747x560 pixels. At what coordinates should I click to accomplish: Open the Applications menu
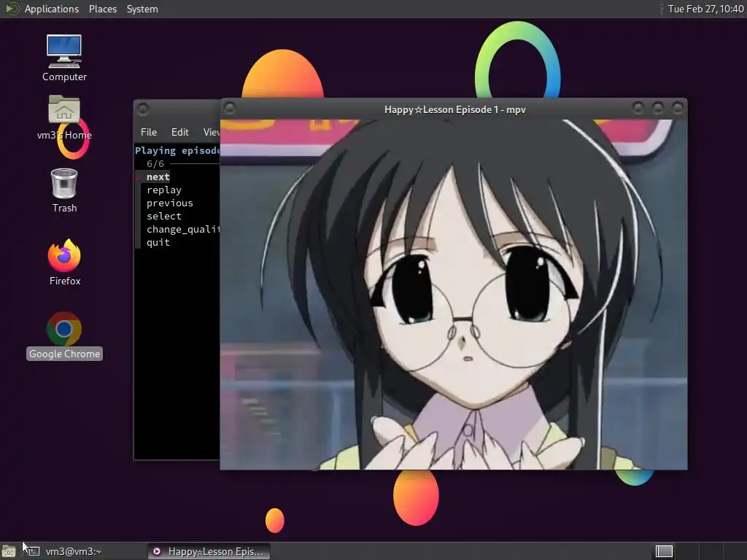[x=52, y=9]
